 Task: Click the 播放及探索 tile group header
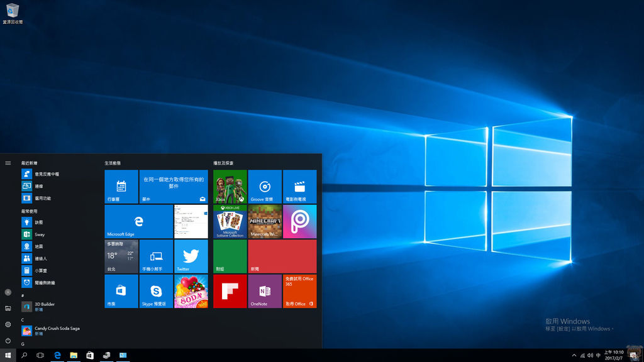(x=223, y=163)
